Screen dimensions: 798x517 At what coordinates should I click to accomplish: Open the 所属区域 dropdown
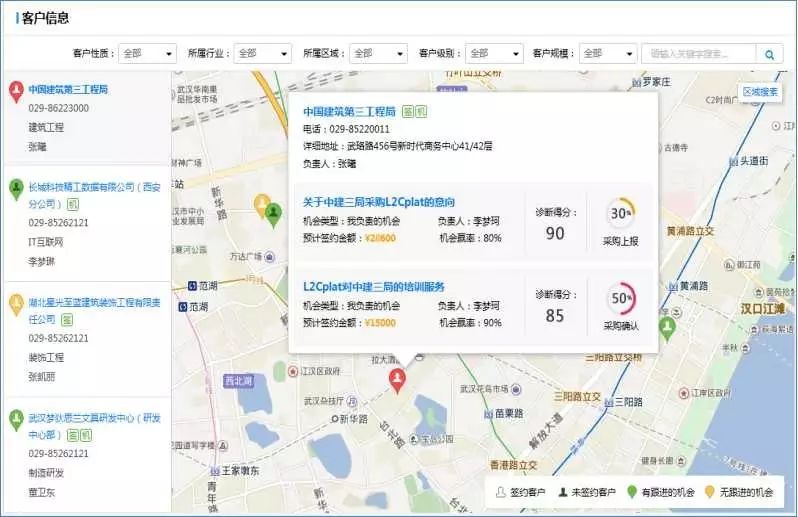[378, 53]
